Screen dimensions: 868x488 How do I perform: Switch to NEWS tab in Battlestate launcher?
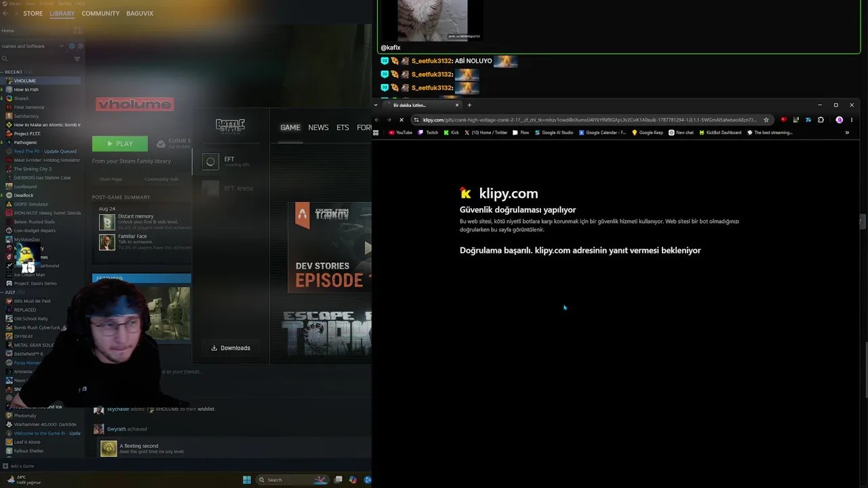point(318,127)
